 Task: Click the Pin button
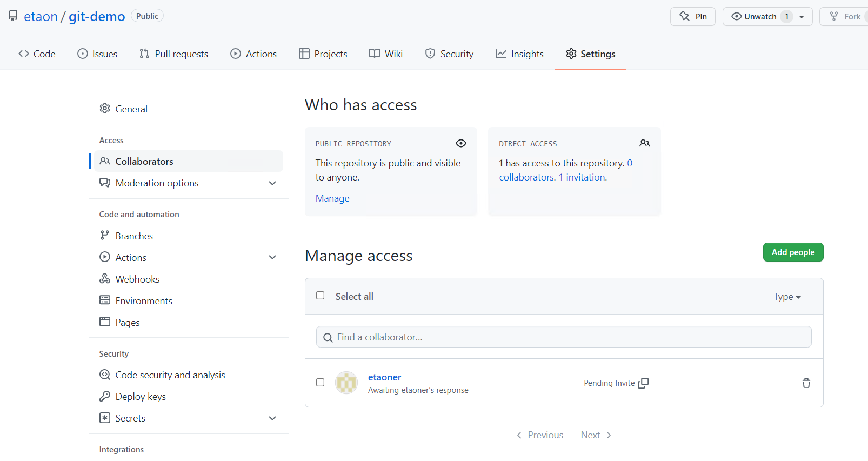[x=693, y=17]
